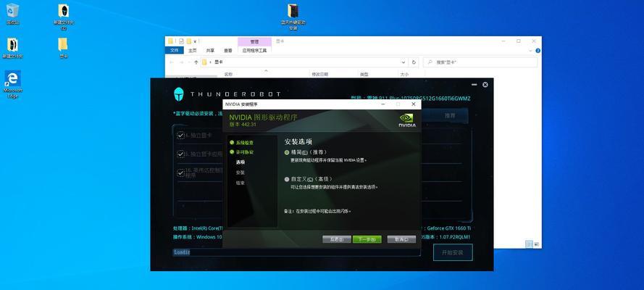The height and width of the screenshot is (290, 644).
Task: Refresh the Explorer address bar
Action: coord(414,62)
